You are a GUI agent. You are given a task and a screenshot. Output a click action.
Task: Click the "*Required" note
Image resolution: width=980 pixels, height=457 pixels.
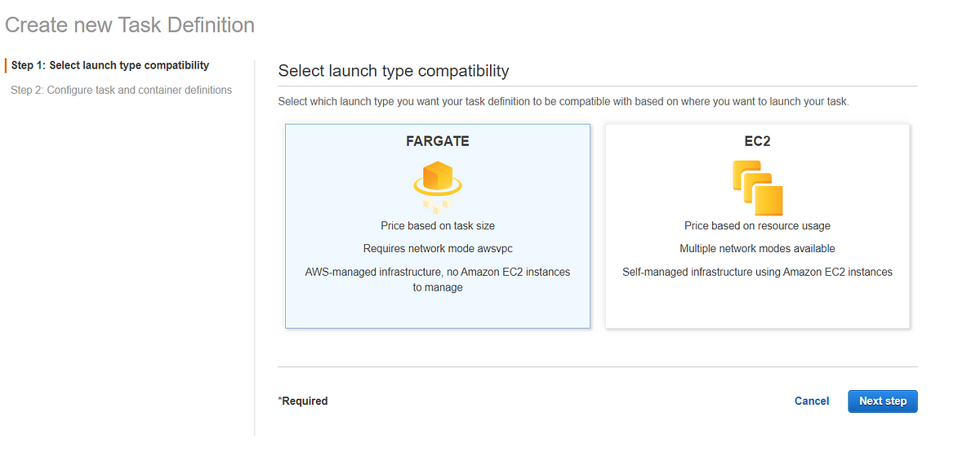click(303, 401)
